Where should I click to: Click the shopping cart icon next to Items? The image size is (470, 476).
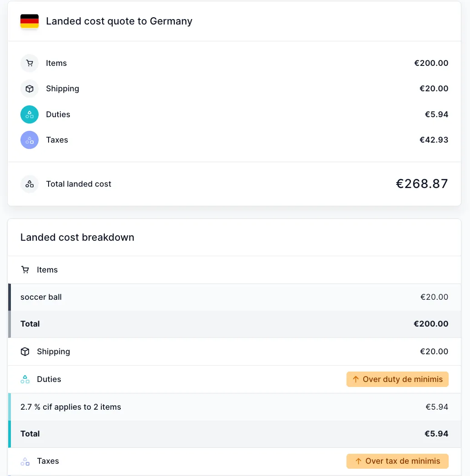click(x=29, y=63)
